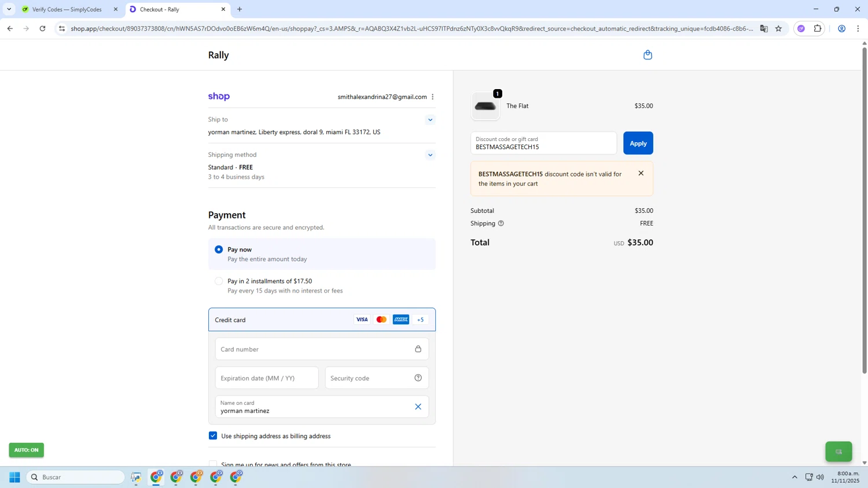Viewport: 868px width, 488px height.
Task: View site information icon in address bar
Action: [62, 28]
